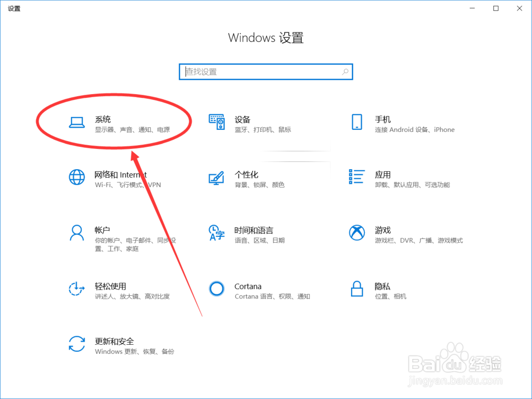Screen dimensions: 532x399
Task: Select the 个性化 category title
Action: pyautogui.click(x=247, y=174)
